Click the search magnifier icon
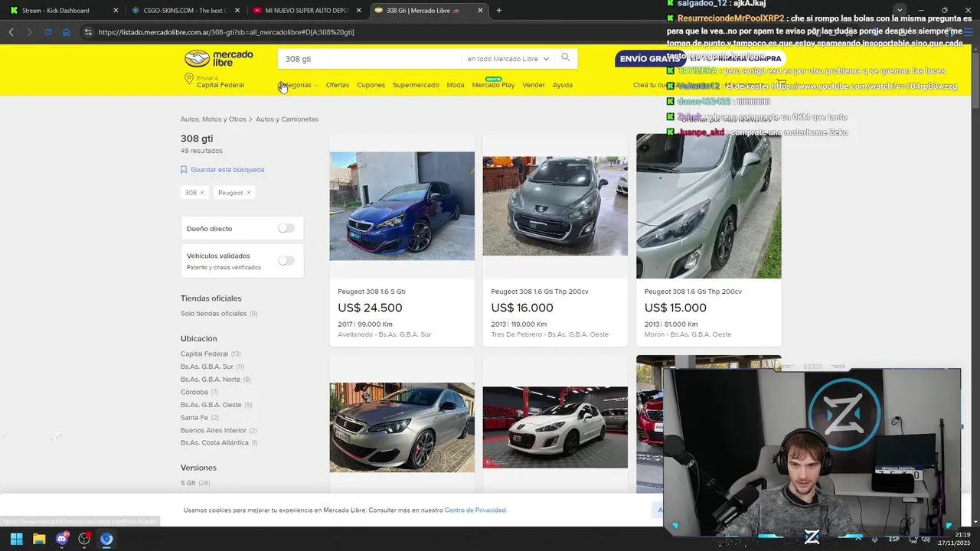Viewport: 980px width, 551px height. point(566,57)
